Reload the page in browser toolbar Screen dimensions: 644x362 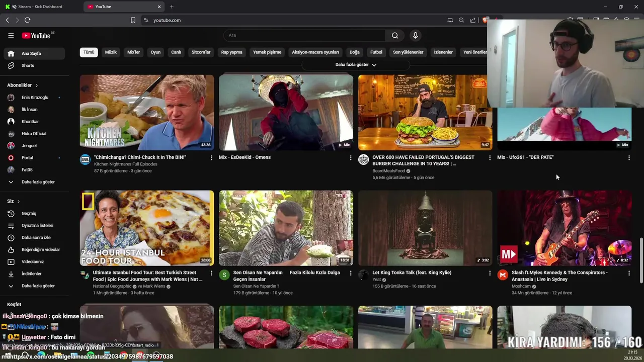(27, 20)
